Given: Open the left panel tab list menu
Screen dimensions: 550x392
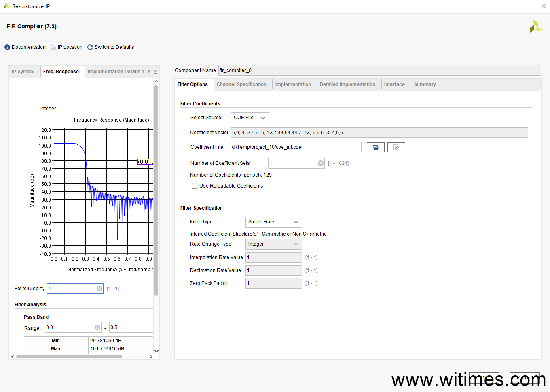Looking at the screenshot, I should (x=156, y=72).
